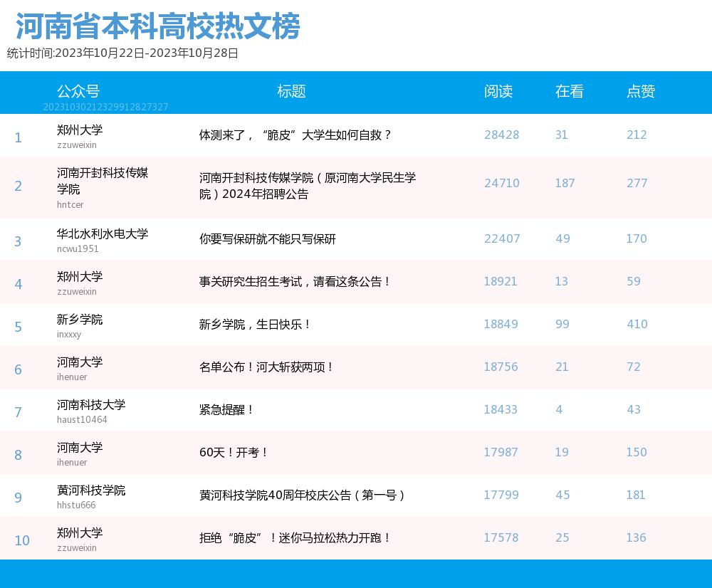Click read count 24710
This screenshot has width=712, height=588.
coord(502,183)
